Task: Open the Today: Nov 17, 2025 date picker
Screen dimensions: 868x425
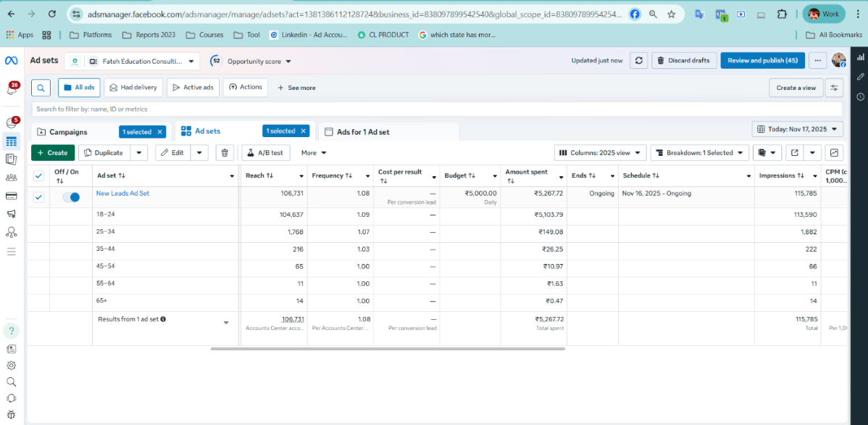Action: (x=798, y=129)
